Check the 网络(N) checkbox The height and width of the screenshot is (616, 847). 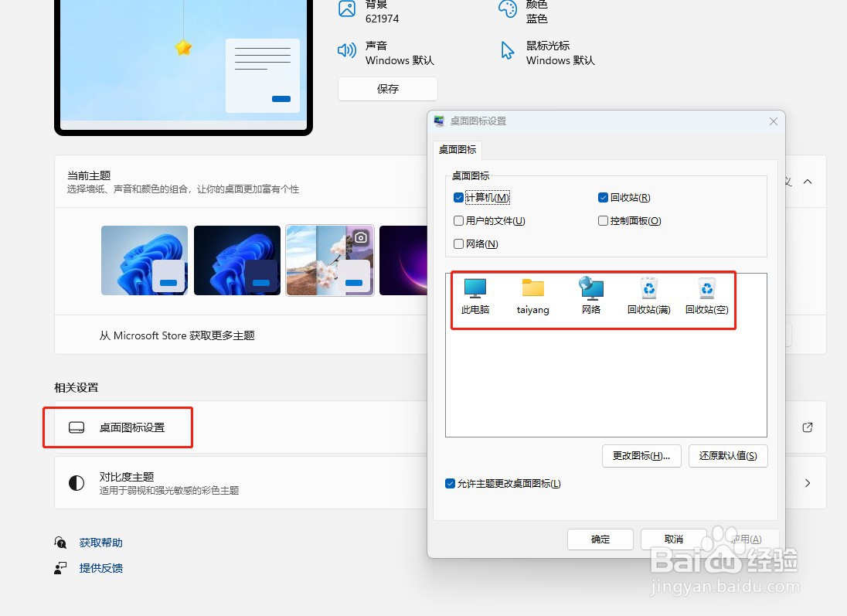(x=458, y=243)
